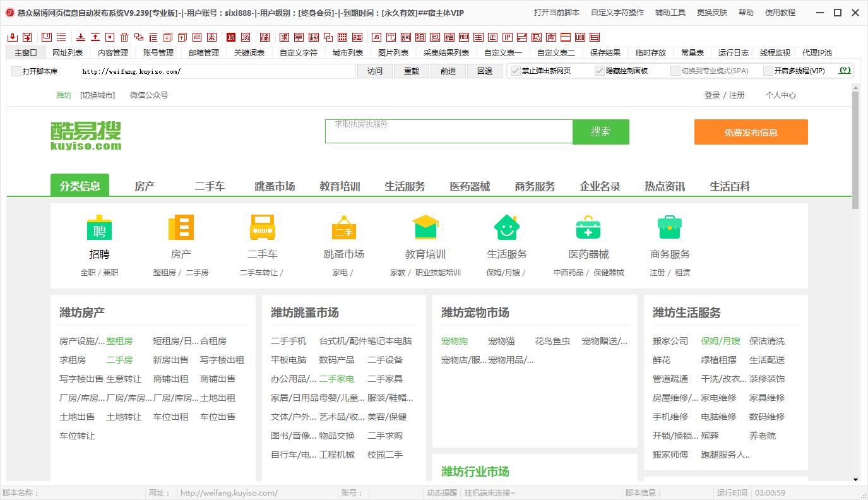This screenshot has height=500, width=868.
Task: Open the 二手车 navigation tab
Action: (x=210, y=186)
